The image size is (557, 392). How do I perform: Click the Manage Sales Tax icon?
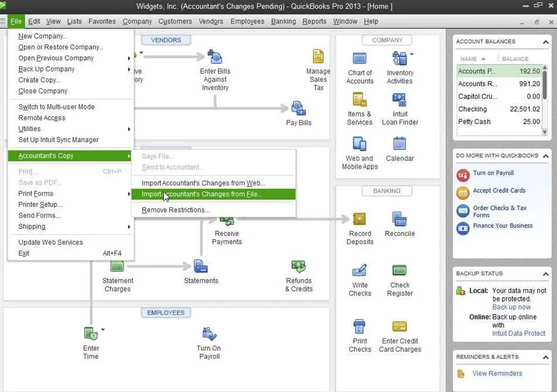318,57
